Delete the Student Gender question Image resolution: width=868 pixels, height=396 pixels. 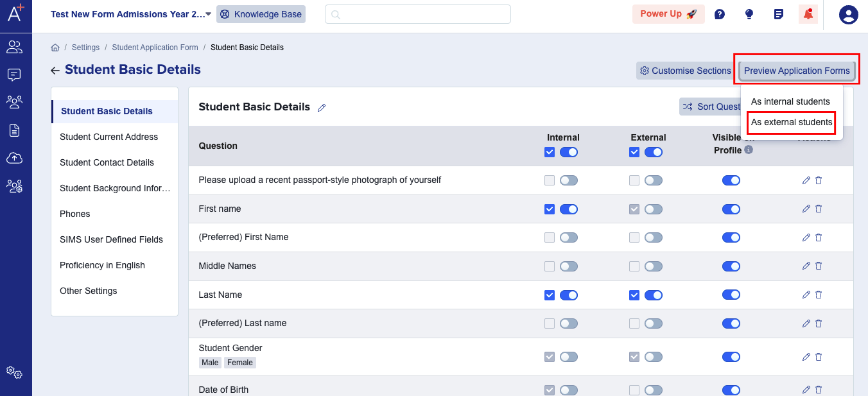point(819,357)
